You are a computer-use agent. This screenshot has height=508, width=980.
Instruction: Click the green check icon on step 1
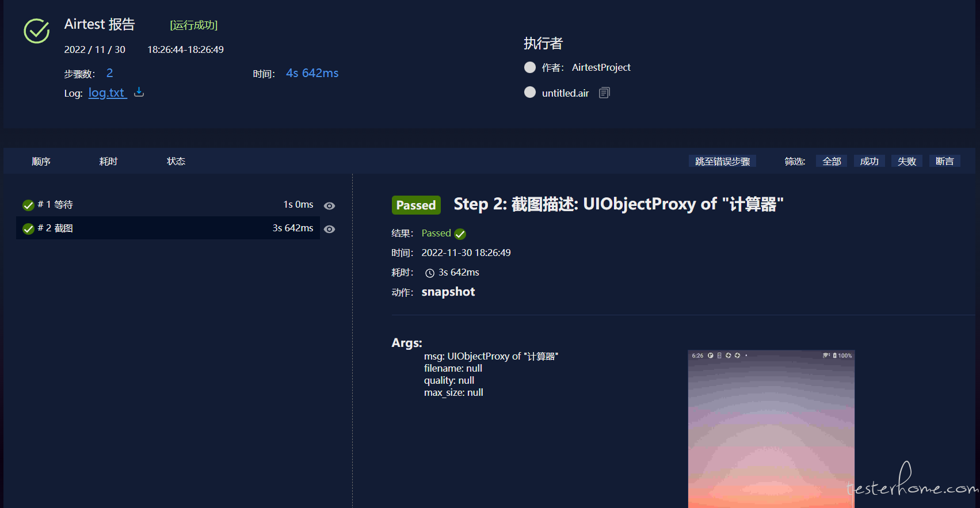(x=28, y=205)
